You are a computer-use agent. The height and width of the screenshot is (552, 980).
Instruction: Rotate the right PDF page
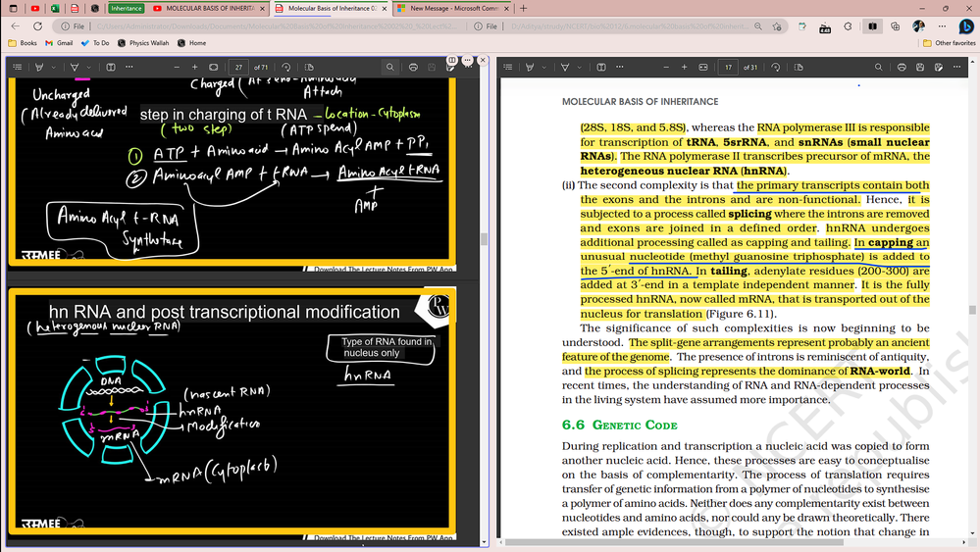(776, 67)
